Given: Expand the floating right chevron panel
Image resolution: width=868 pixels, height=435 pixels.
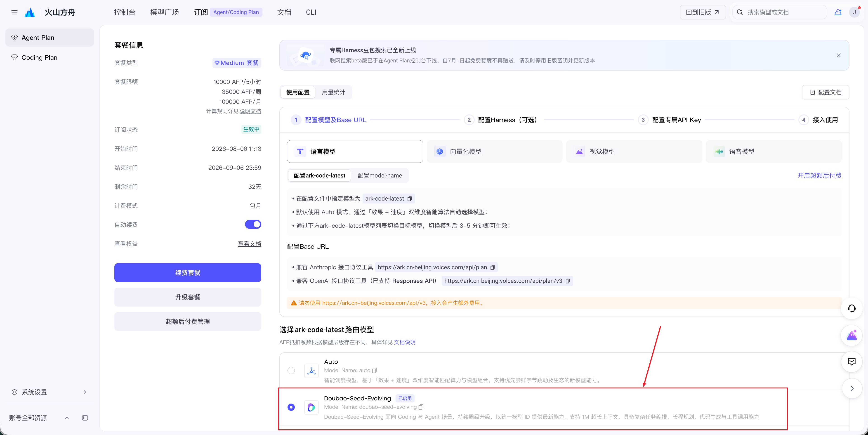Looking at the screenshot, I should [x=852, y=388].
